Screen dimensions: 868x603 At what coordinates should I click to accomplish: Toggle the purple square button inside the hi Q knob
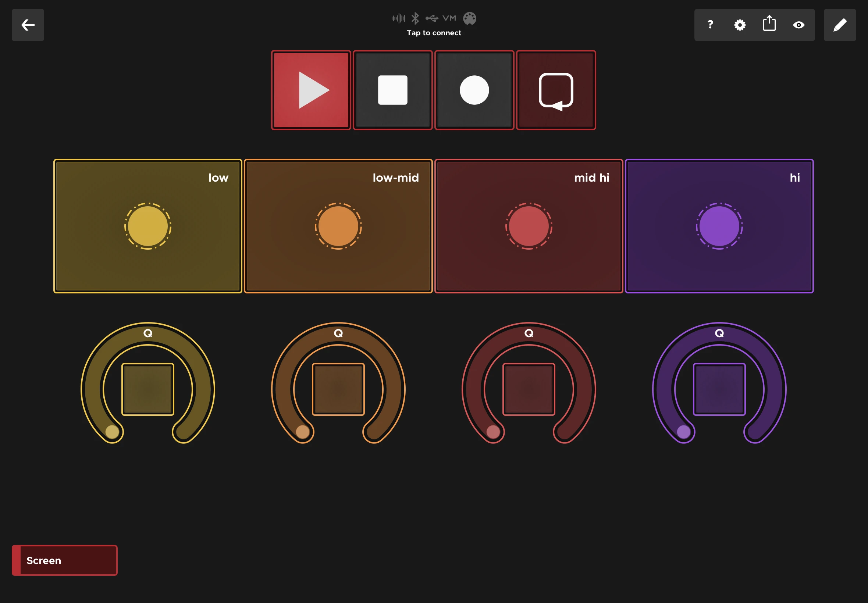pyautogui.click(x=719, y=389)
